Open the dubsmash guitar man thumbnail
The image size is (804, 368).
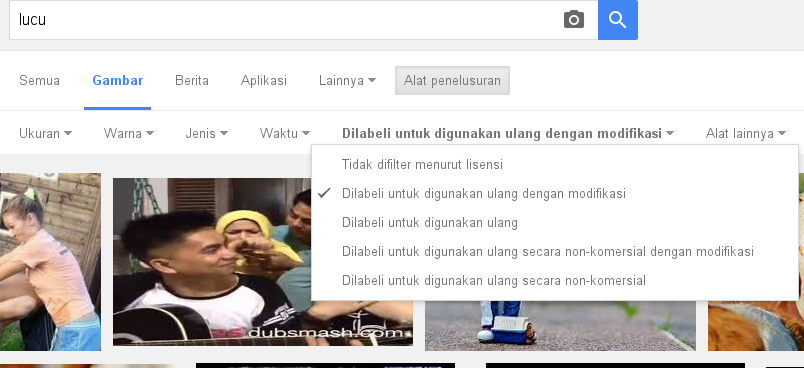[x=212, y=261]
